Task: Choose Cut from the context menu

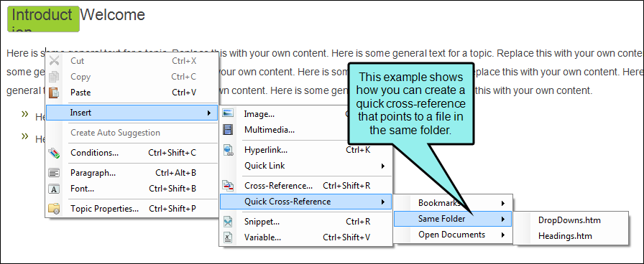Action: (132, 61)
